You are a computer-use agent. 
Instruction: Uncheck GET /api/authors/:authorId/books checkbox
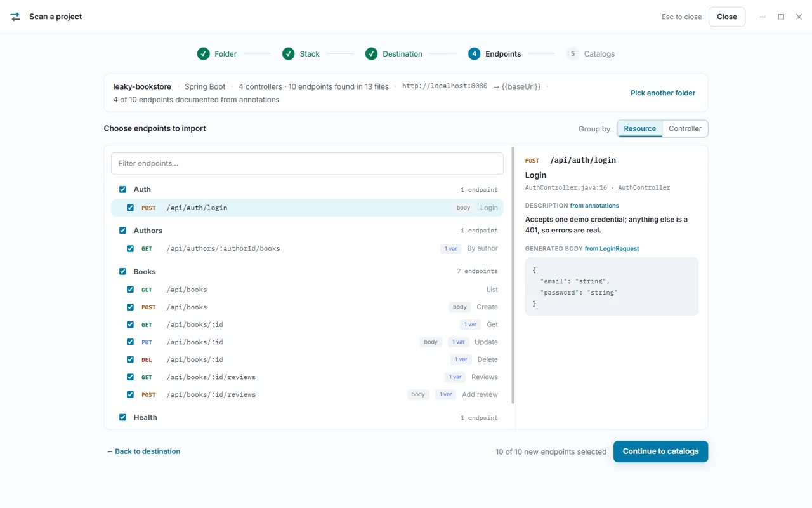[130, 248]
